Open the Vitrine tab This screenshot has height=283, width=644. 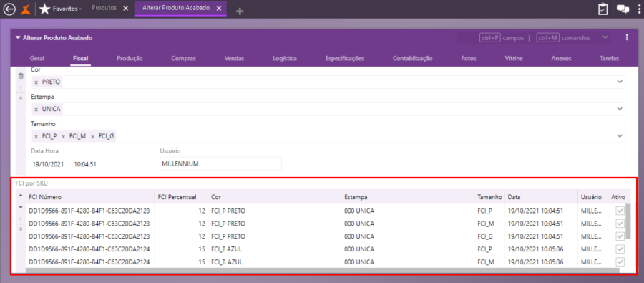(x=513, y=59)
